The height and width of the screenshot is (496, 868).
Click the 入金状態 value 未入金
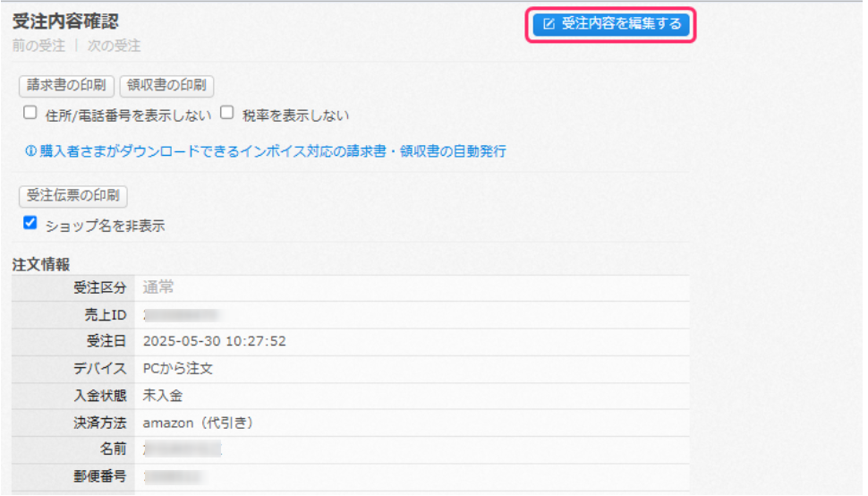click(163, 395)
